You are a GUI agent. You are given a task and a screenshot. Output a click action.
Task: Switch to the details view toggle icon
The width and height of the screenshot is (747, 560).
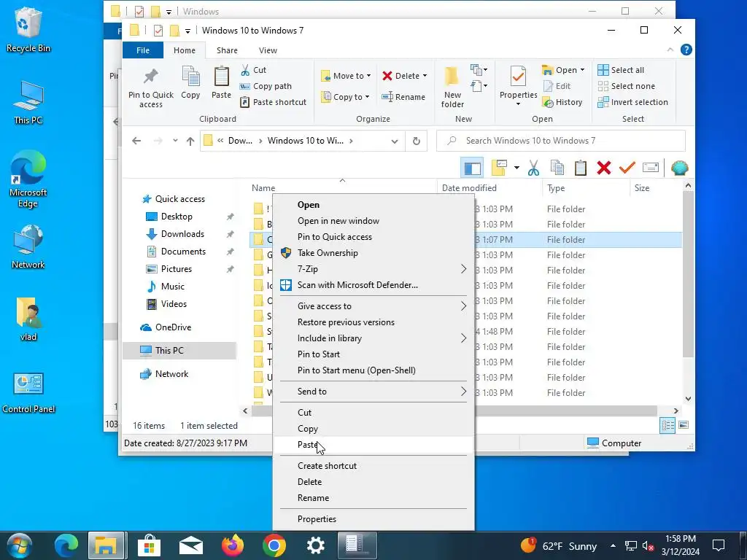667,425
